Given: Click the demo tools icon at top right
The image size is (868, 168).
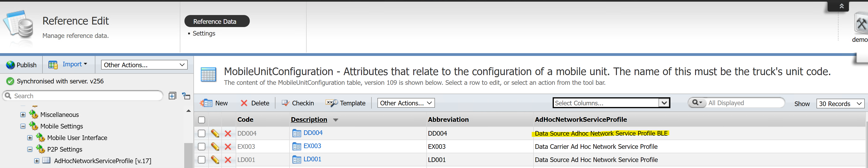Looking at the screenshot, I should coord(861,24).
